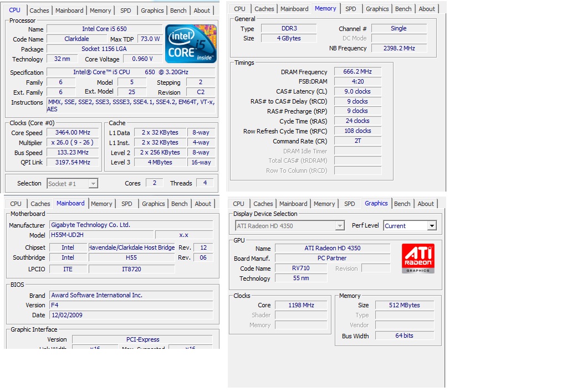572x392 pixels.
Task: Switch to Bench tab in the Memory timings window
Action: pyautogui.click(x=403, y=9)
